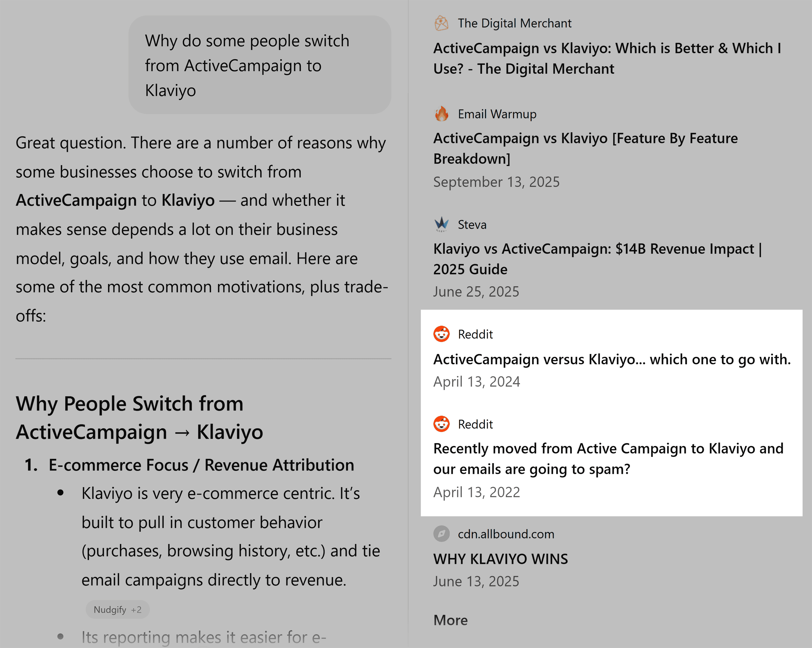Click the Steva source logo icon
This screenshot has height=648, width=812.
coord(441,225)
